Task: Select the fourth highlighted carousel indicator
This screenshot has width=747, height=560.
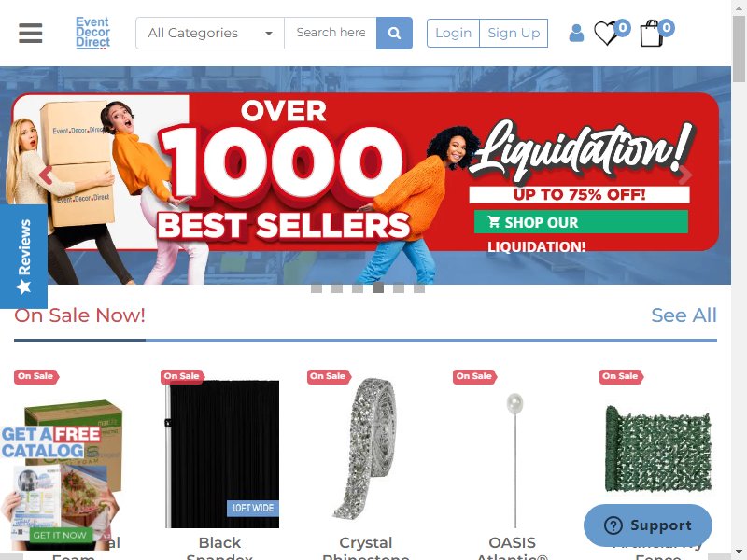Action: 378,287
